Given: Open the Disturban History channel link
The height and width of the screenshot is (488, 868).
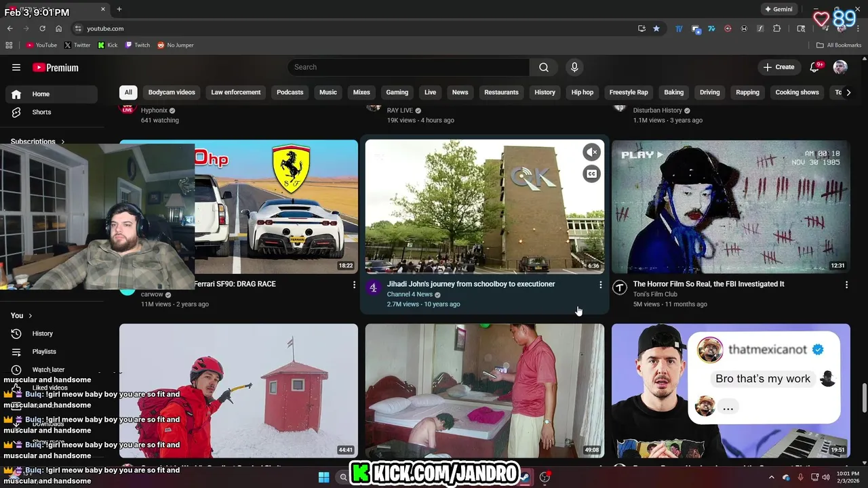Looking at the screenshot, I should click(x=657, y=110).
